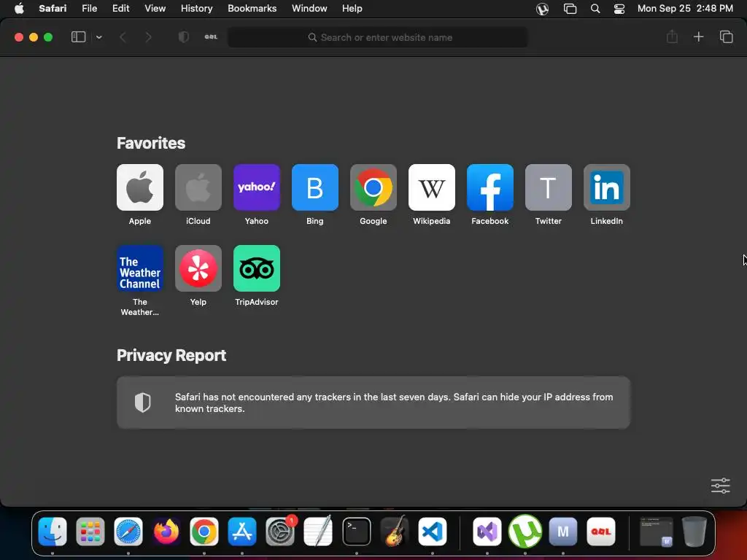Click the OOL extension icon in toolbar
This screenshot has height=560, width=747.
click(x=211, y=37)
